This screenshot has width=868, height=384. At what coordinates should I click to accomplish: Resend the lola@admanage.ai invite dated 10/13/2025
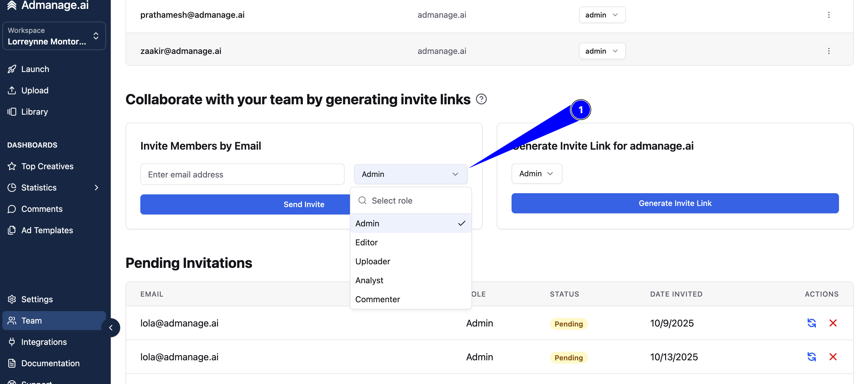point(812,357)
